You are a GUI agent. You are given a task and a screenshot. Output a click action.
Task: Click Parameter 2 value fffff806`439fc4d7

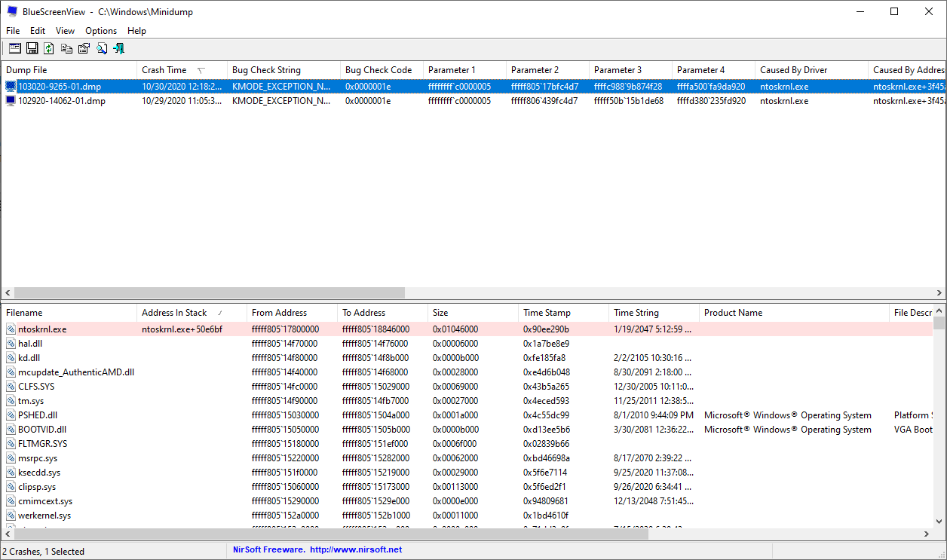pyautogui.click(x=545, y=101)
